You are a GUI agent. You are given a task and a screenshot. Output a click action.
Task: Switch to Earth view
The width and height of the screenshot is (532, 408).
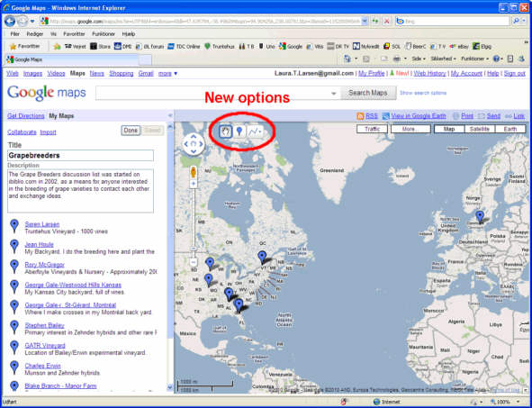coord(510,129)
